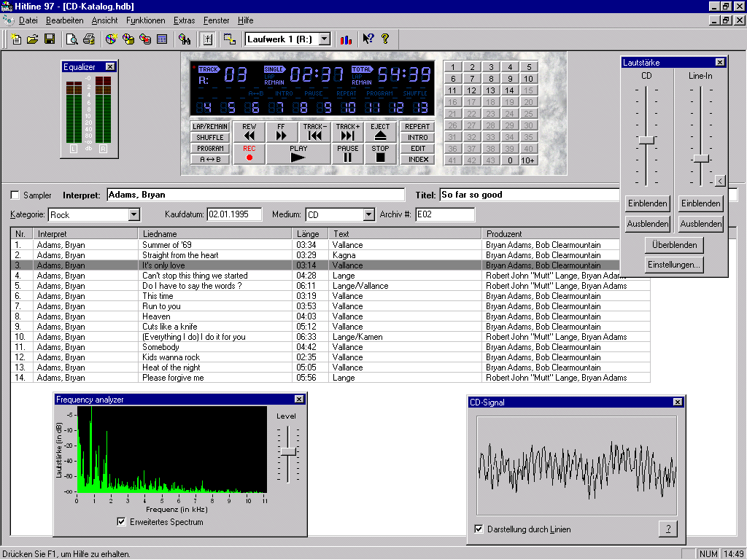This screenshot has width=747, height=560.
Task: Skip to previous track with TRACK-
Action: 315,132
